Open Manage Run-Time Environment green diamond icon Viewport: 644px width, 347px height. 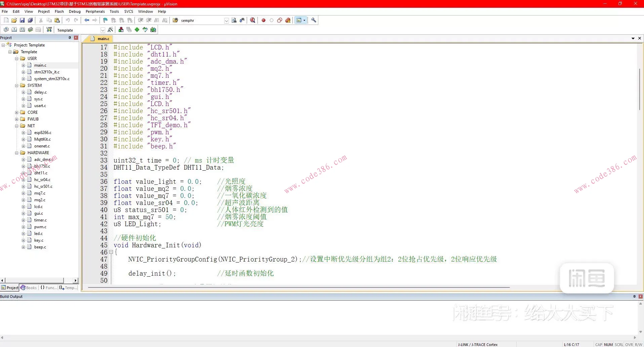137,30
